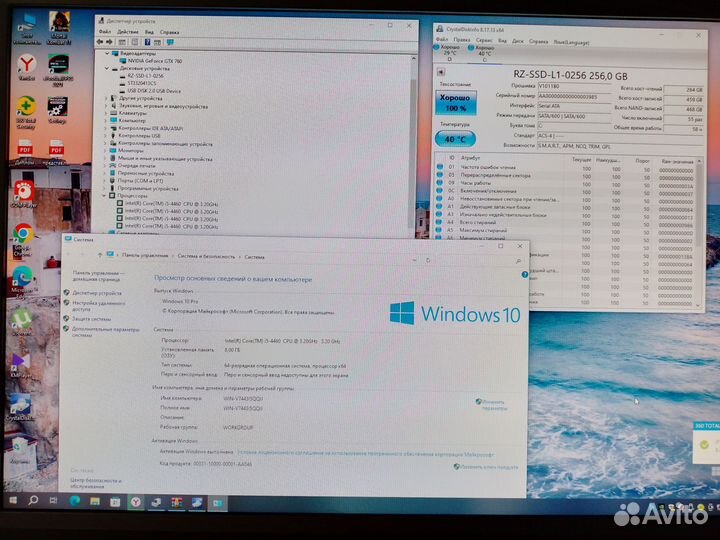Open uTorrent desktop shortcut

21,322
